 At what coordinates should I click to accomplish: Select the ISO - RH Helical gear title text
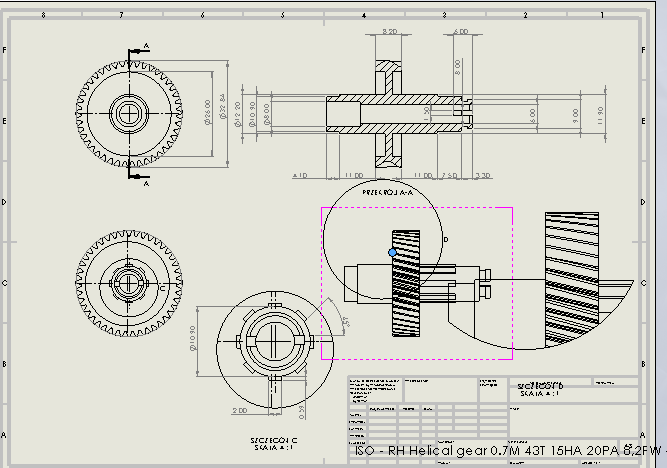pos(510,451)
